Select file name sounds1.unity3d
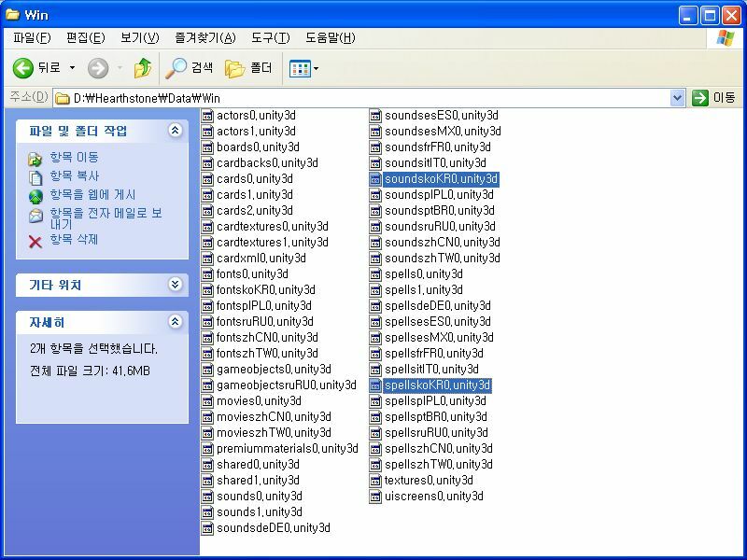747x560 pixels. (260, 511)
